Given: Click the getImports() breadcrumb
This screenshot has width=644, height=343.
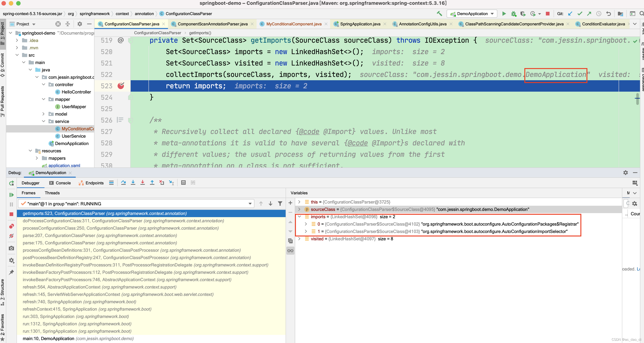Looking at the screenshot, I should coord(200,33).
